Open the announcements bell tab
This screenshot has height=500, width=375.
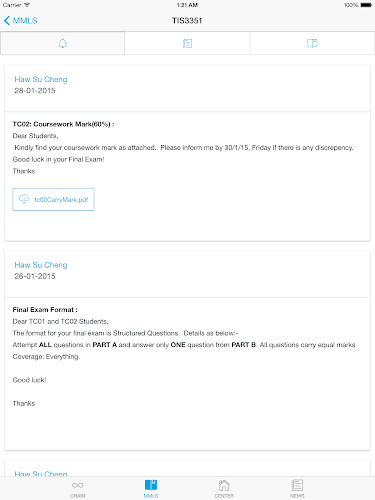pyautogui.click(x=63, y=43)
